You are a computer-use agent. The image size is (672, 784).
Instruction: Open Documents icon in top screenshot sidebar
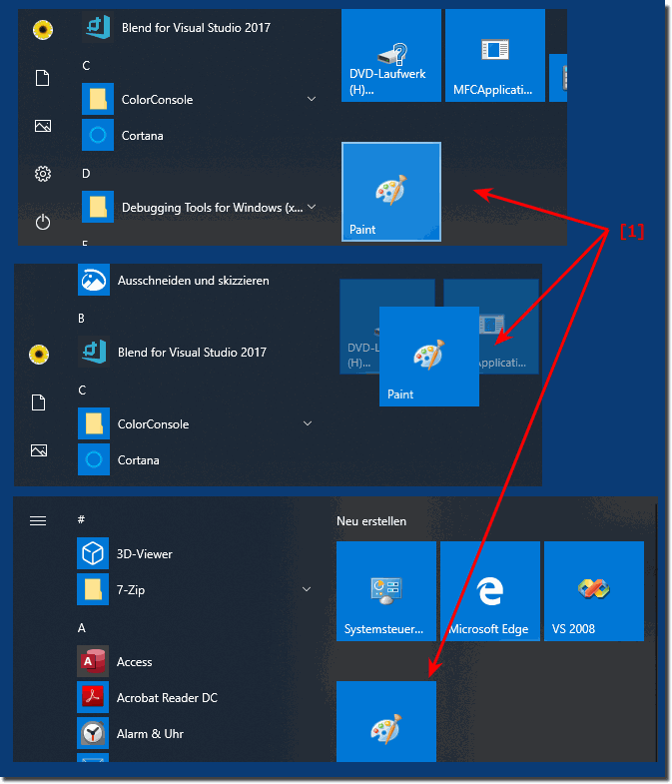pyautogui.click(x=43, y=78)
